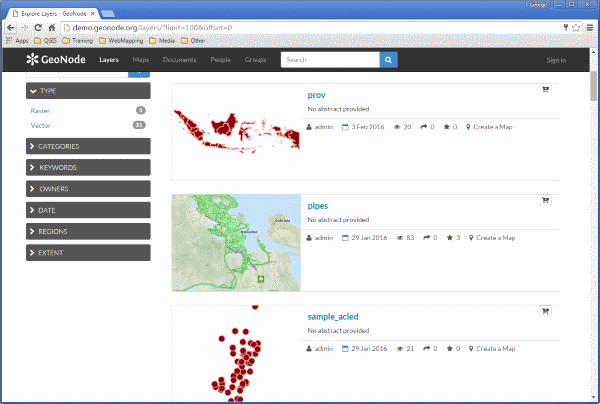Click Sign in link
Screen dimensions: 600x404
pos(556,60)
